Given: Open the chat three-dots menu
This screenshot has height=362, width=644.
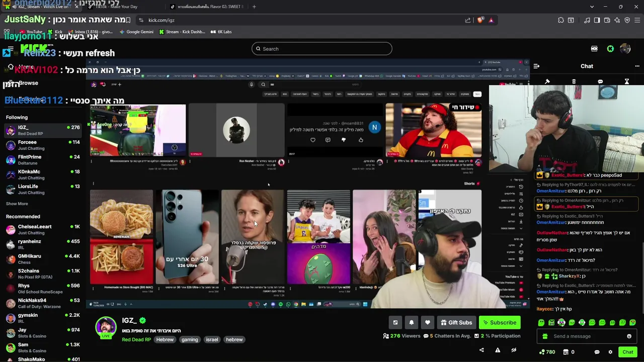Looking at the screenshot, I should click(637, 66).
